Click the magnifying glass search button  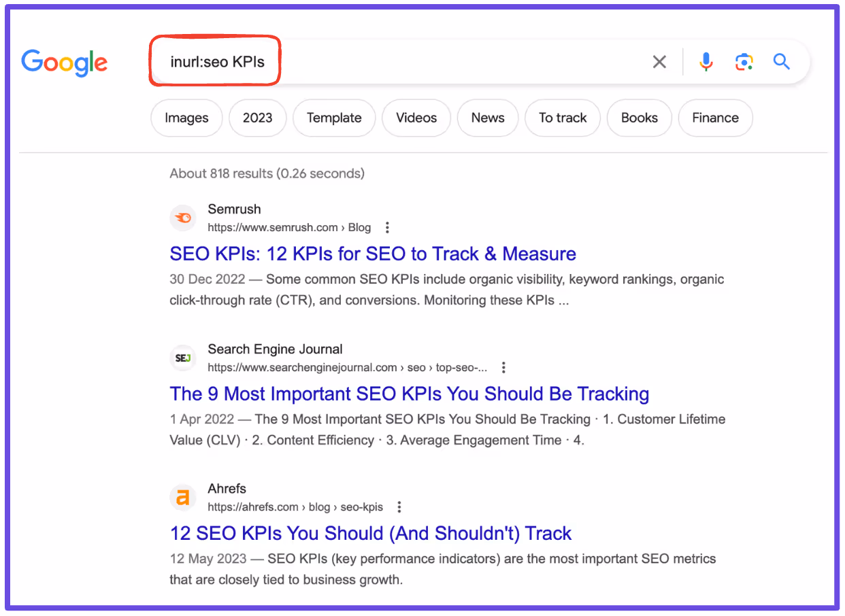[782, 62]
